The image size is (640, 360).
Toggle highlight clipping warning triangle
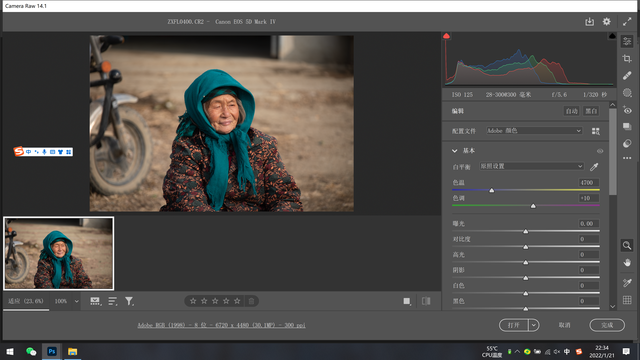[612, 36]
